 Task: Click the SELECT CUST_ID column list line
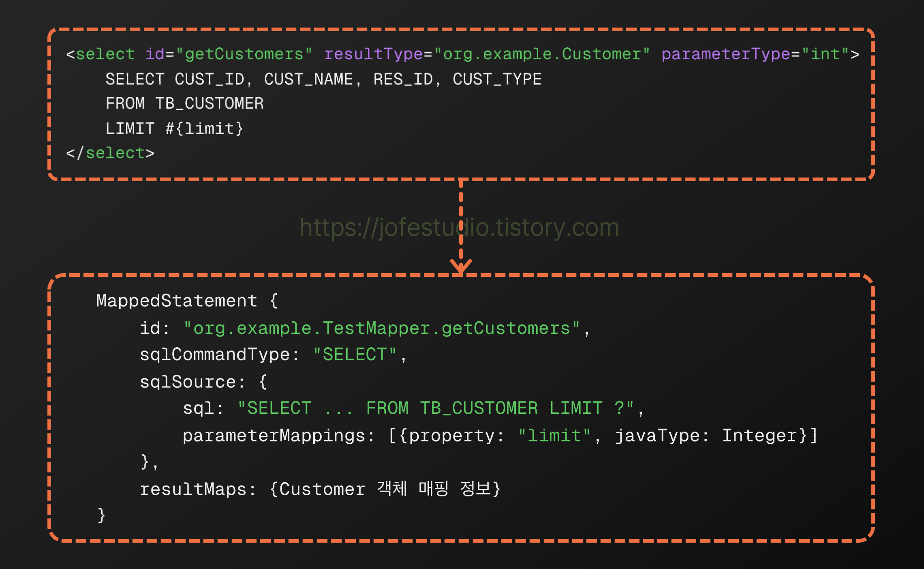(323, 79)
